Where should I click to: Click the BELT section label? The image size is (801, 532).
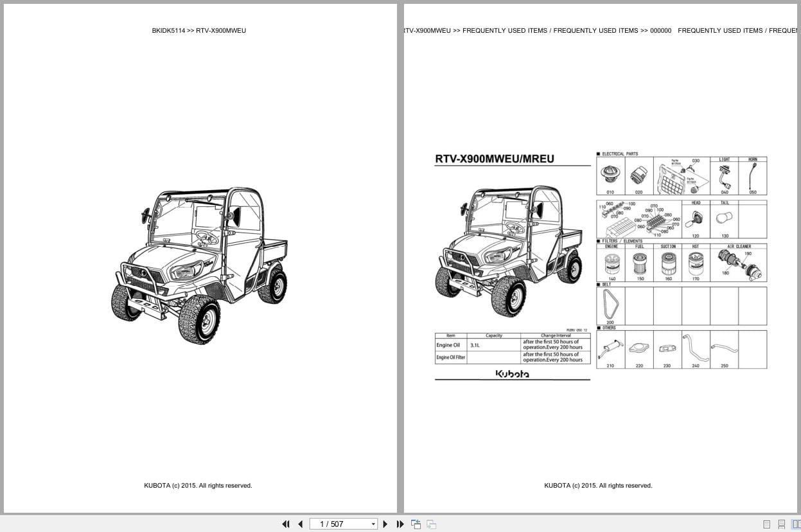click(x=606, y=284)
